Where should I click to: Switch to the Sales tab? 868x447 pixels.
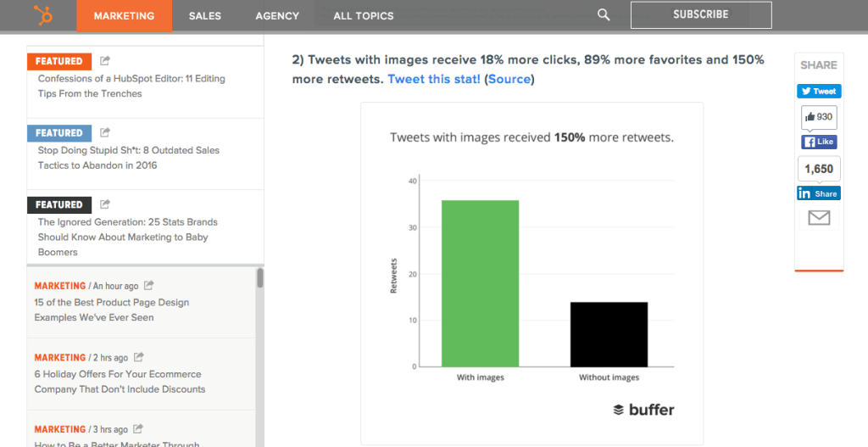point(205,16)
